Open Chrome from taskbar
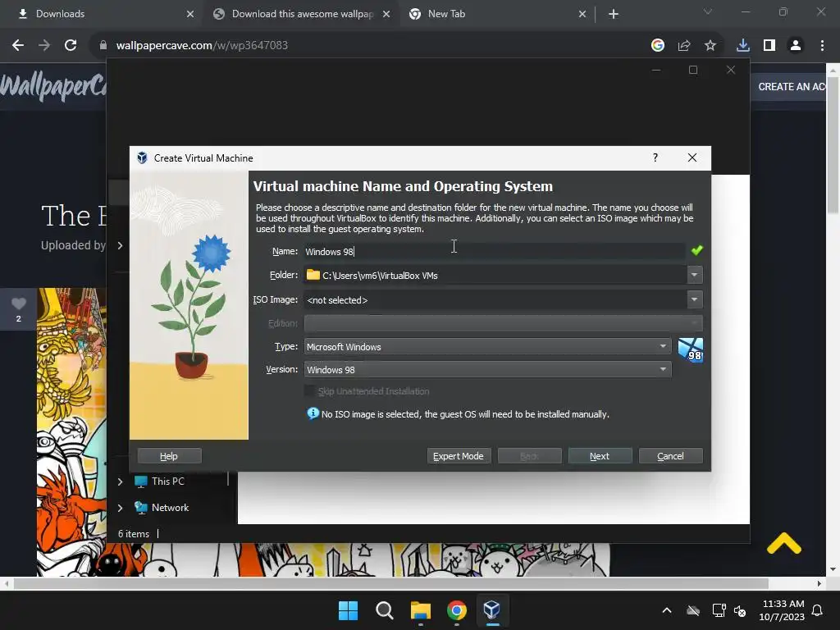This screenshot has width=840, height=630. click(456, 610)
